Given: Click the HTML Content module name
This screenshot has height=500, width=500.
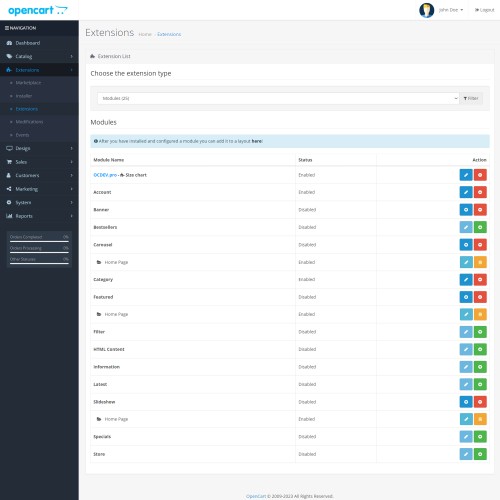Looking at the screenshot, I should [109, 349].
